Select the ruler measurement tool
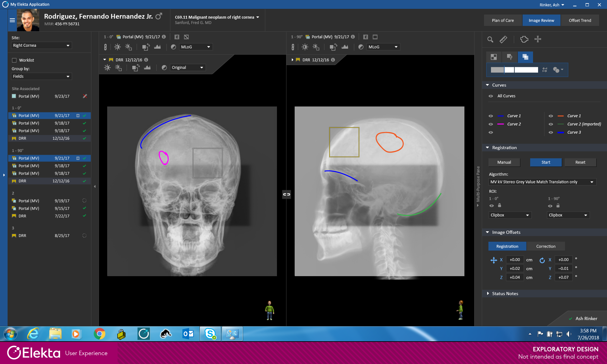Screen dimensions: 607x364 (x=503, y=39)
